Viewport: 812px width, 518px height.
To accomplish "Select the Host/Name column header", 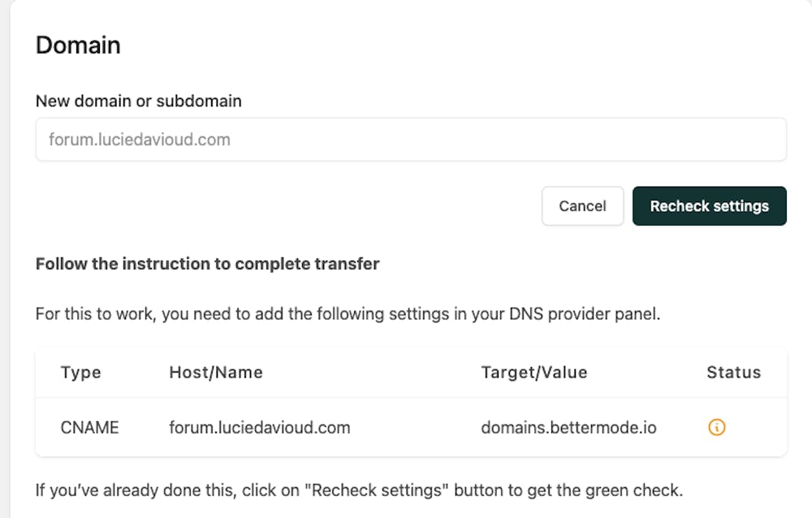I will tap(216, 373).
